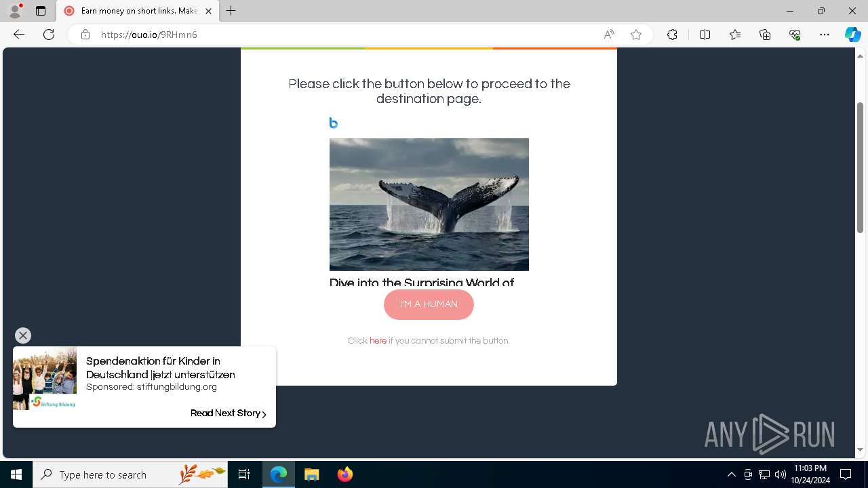Click the scrollbar down arrow

860,449
